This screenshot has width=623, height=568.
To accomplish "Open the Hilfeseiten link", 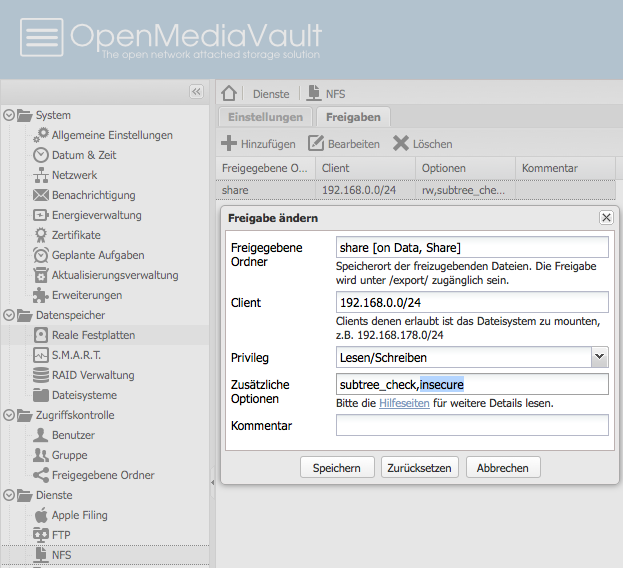I will tap(405, 403).
